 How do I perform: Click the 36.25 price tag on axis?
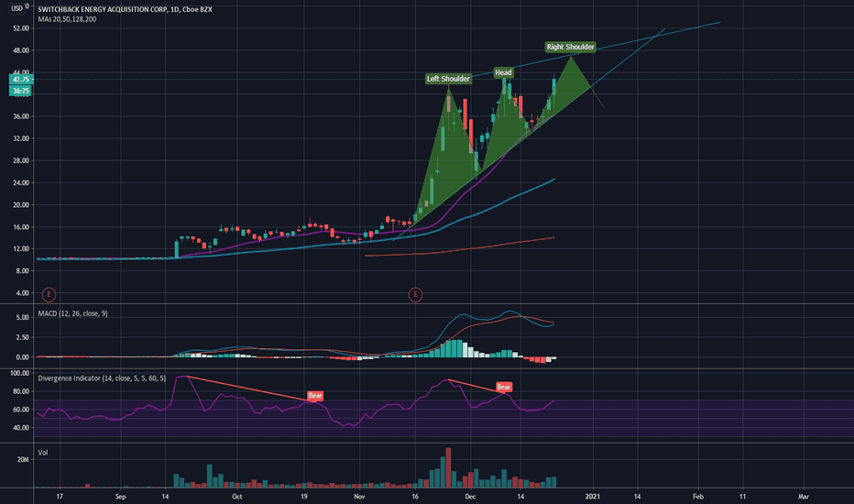coord(21,91)
